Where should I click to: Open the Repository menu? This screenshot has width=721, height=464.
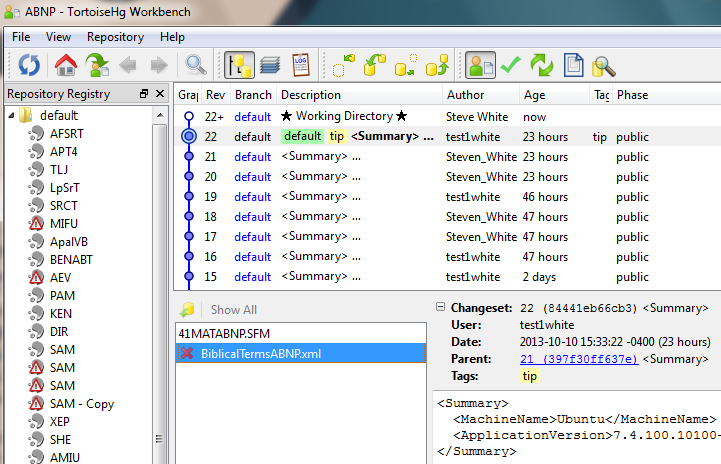coord(115,37)
